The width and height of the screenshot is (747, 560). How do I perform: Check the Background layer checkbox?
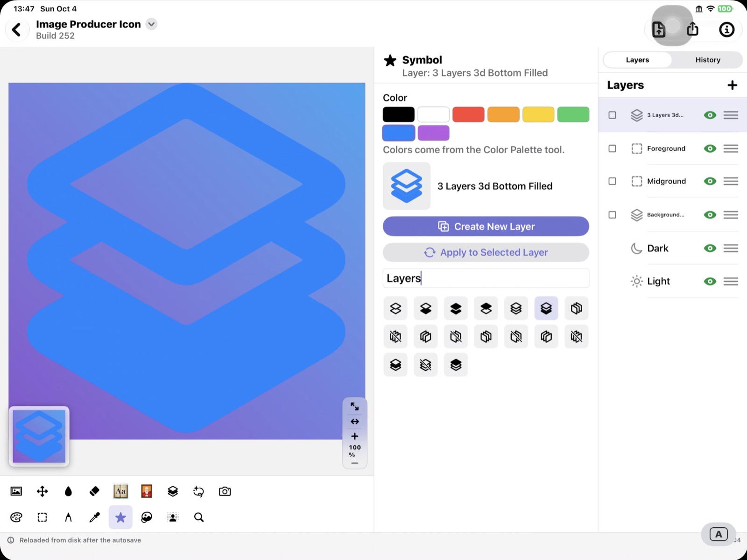pyautogui.click(x=612, y=215)
